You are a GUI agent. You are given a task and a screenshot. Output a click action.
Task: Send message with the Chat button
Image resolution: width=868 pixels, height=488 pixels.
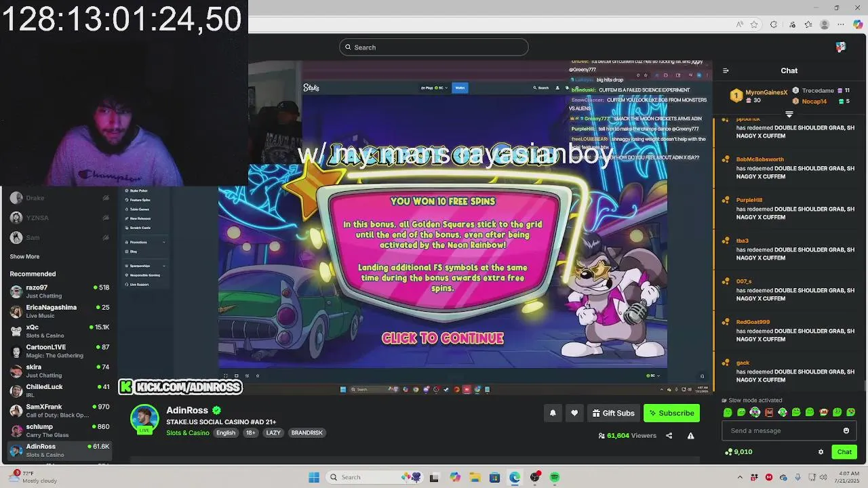click(x=844, y=452)
